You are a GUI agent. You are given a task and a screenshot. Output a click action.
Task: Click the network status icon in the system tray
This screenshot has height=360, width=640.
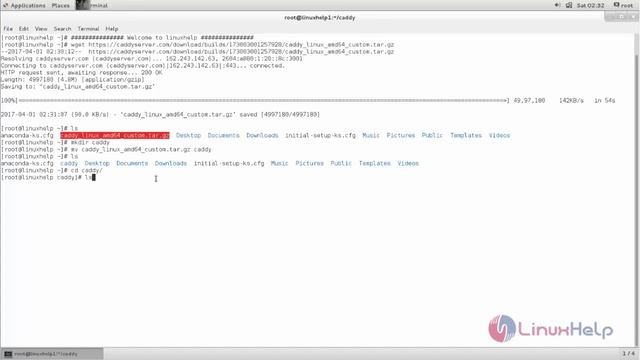point(569,5)
